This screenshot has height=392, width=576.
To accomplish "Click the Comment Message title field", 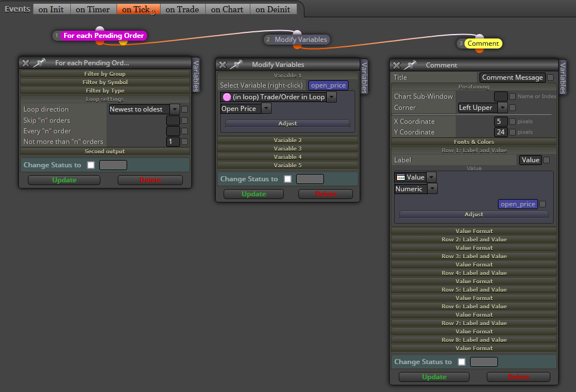I will (x=512, y=78).
